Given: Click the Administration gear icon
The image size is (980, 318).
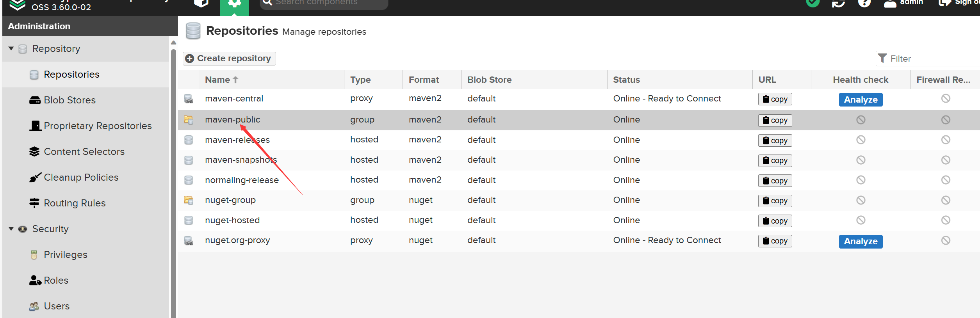Looking at the screenshot, I should pyautogui.click(x=234, y=4).
